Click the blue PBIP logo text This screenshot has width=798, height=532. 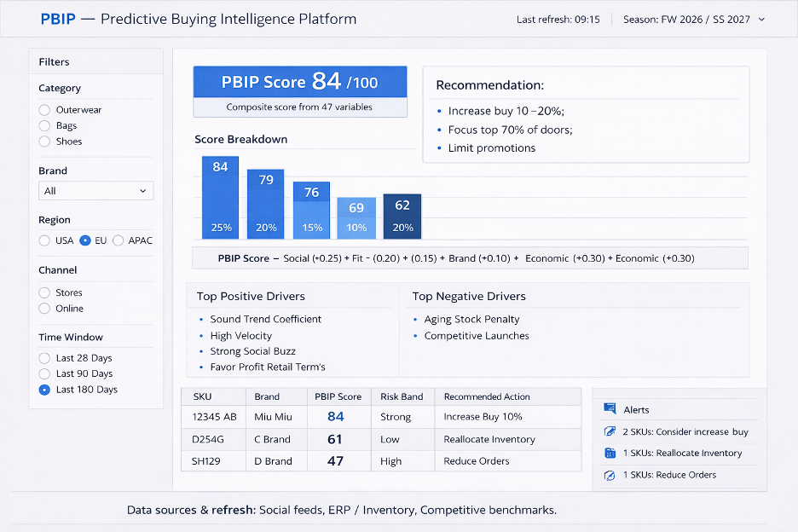point(58,19)
